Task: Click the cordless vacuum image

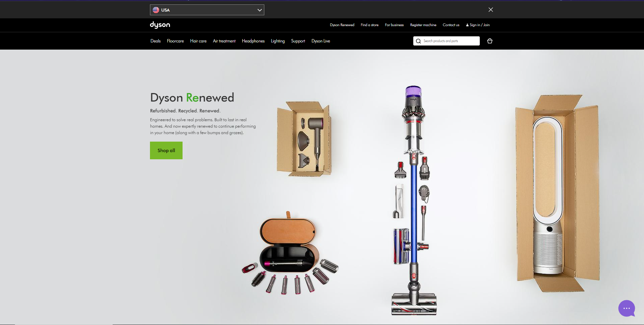Action: [414, 200]
